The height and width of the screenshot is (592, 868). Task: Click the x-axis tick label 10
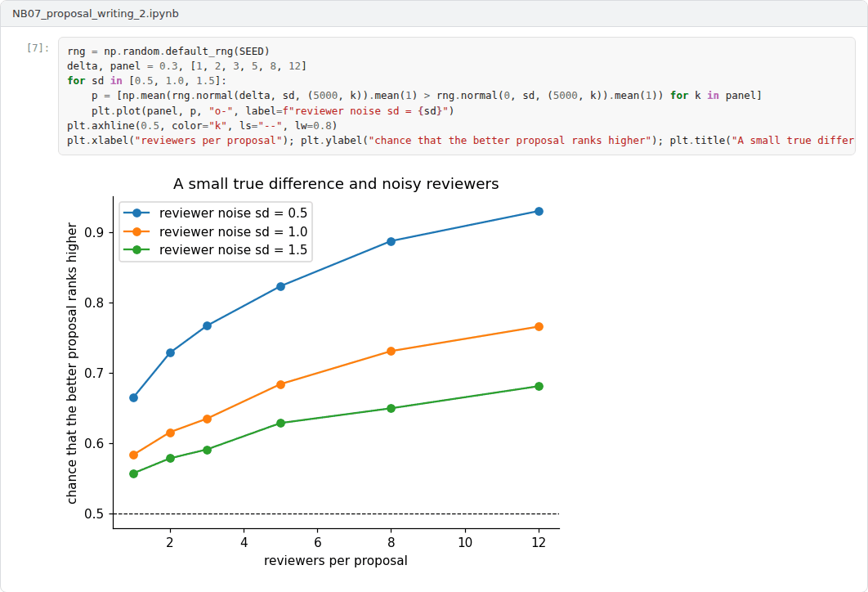[465, 542]
